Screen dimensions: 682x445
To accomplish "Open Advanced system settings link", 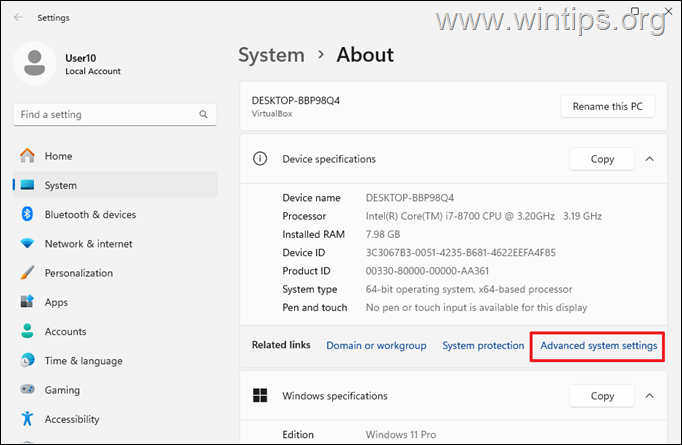I will (598, 345).
